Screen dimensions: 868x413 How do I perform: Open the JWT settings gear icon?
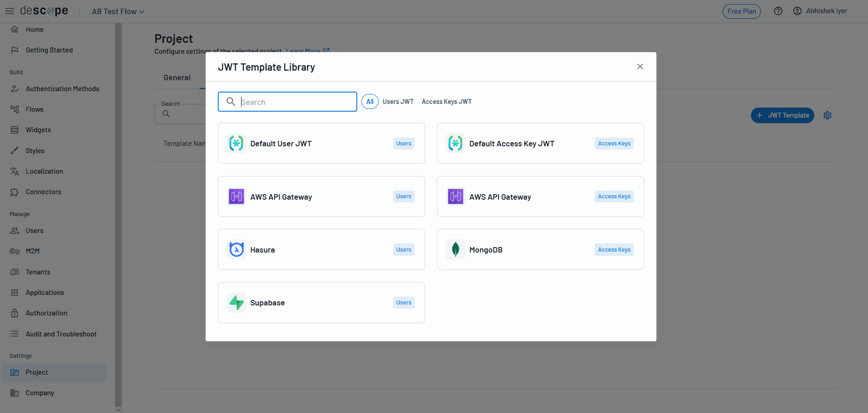point(827,115)
